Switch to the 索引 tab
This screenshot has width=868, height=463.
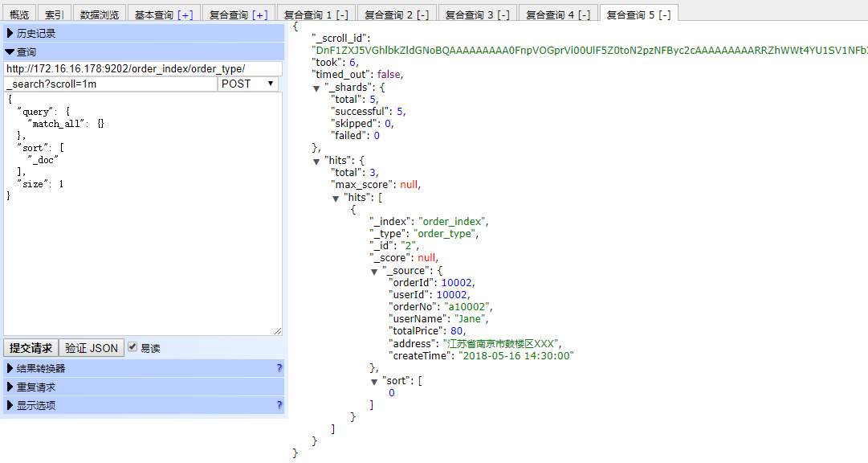(x=55, y=14)
